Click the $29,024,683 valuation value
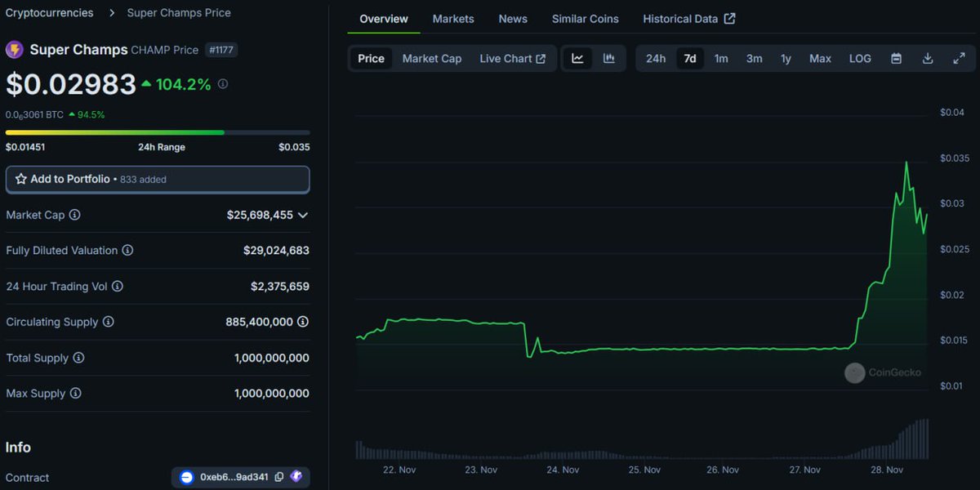The width and height of the screenshot is (980, 490). 276,251
